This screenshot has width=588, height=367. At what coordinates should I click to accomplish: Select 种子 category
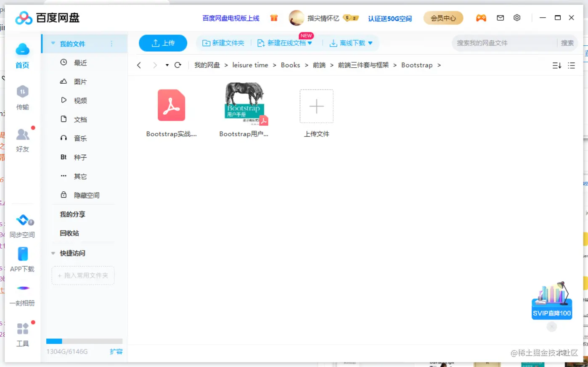pyautogui.click(x=80, y=157)
